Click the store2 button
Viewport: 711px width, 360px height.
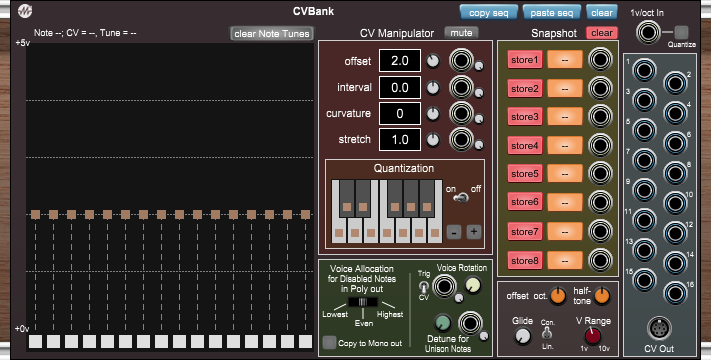pos(525,88)
